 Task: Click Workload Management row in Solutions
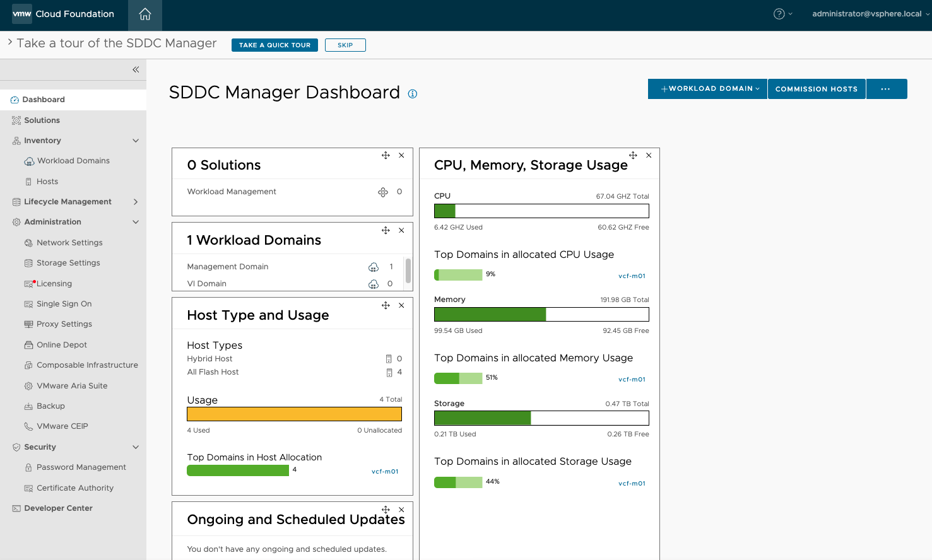pyautogui.click(x=294, y=192)
